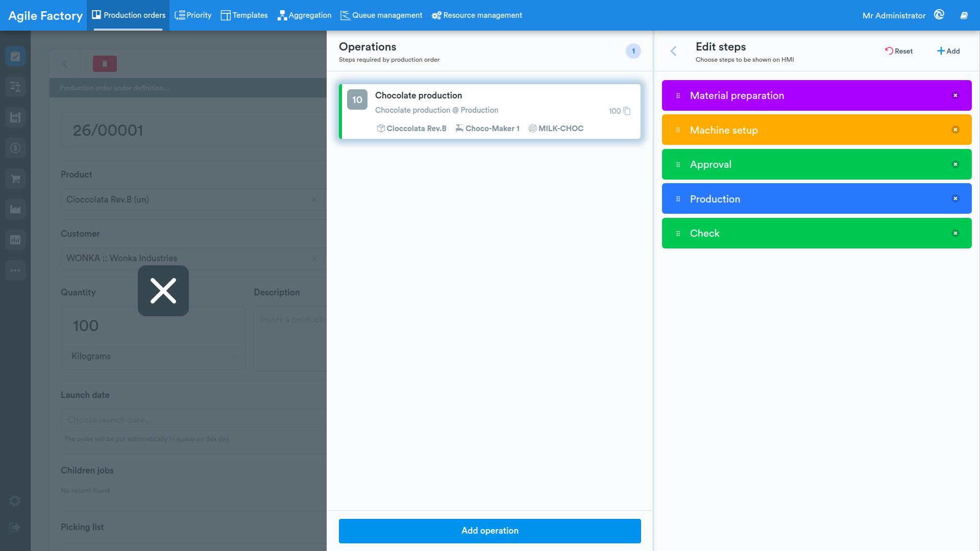Remove the Production step
Screen dimensions: 980x551
955,198
